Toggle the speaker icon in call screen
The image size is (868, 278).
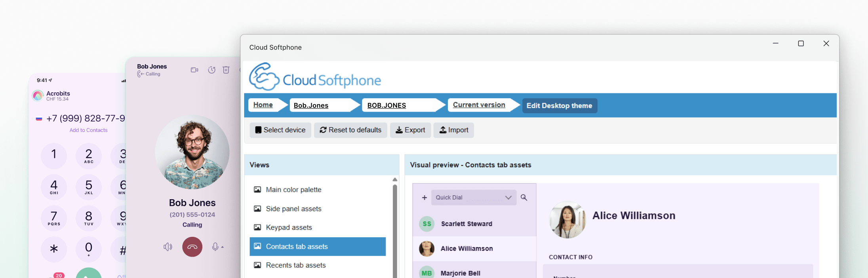[168, 247]
